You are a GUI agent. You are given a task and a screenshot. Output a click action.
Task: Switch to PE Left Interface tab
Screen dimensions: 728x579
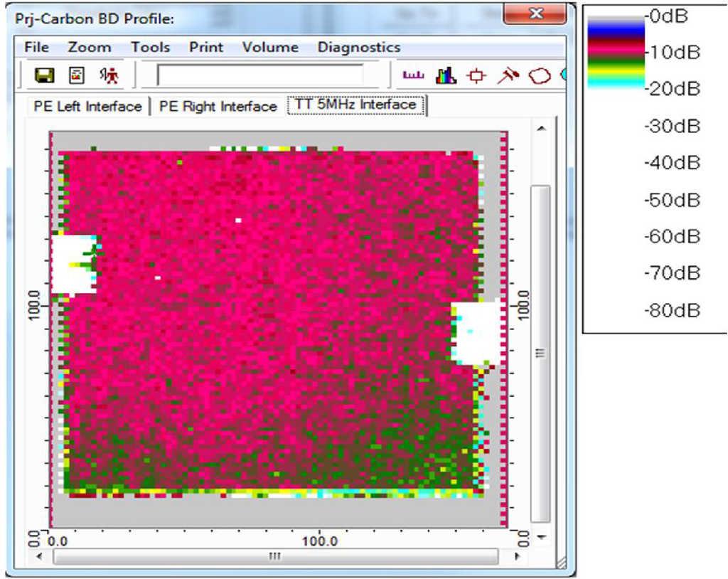click(x=87, y=107)
